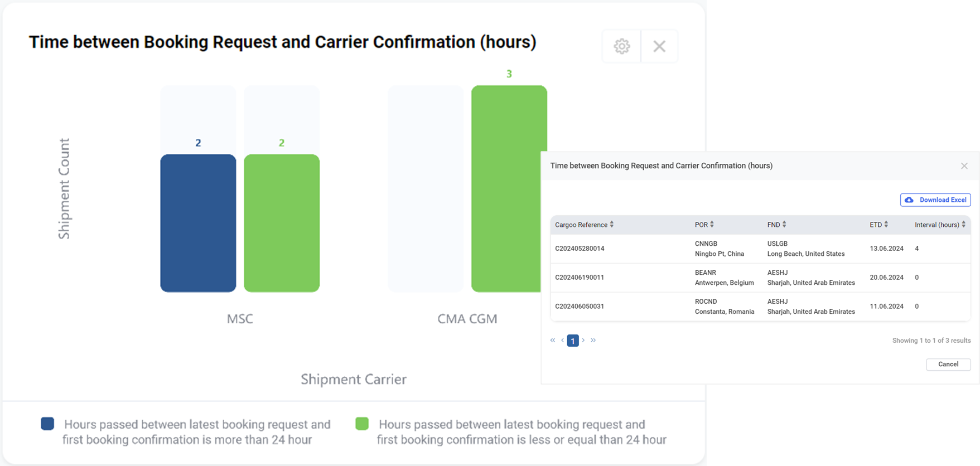Viewport: 980px width, 466px height.
Task: Click MSC blue bar with value 2
Action: (198, 223)
